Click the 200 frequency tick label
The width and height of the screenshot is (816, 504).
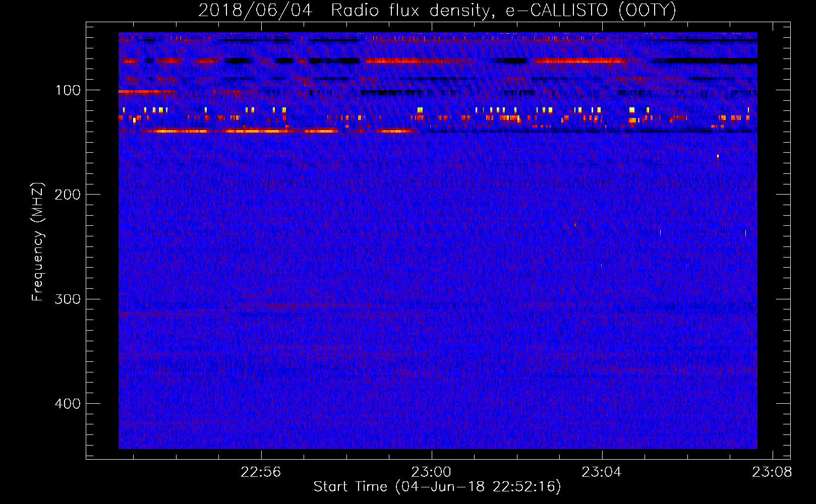(x=68, y=195)
